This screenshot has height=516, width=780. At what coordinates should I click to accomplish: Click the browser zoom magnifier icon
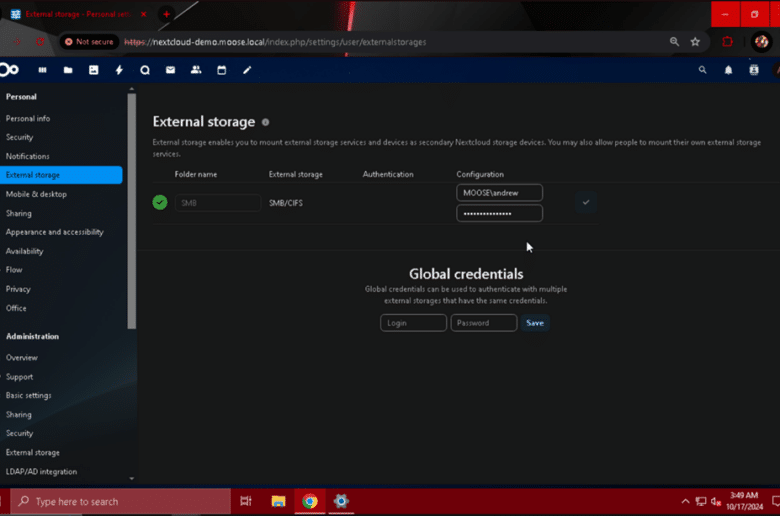pyautogui.click(x=674, y=42)
